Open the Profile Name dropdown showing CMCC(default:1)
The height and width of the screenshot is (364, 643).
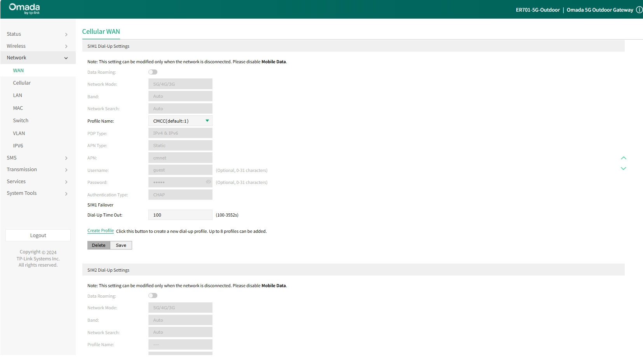[x=180, y=121]
